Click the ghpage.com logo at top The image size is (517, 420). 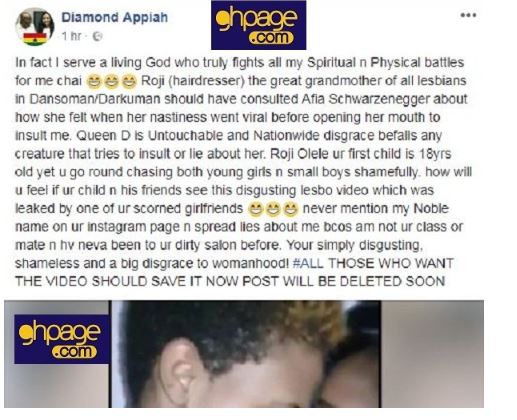click(258, 25)
